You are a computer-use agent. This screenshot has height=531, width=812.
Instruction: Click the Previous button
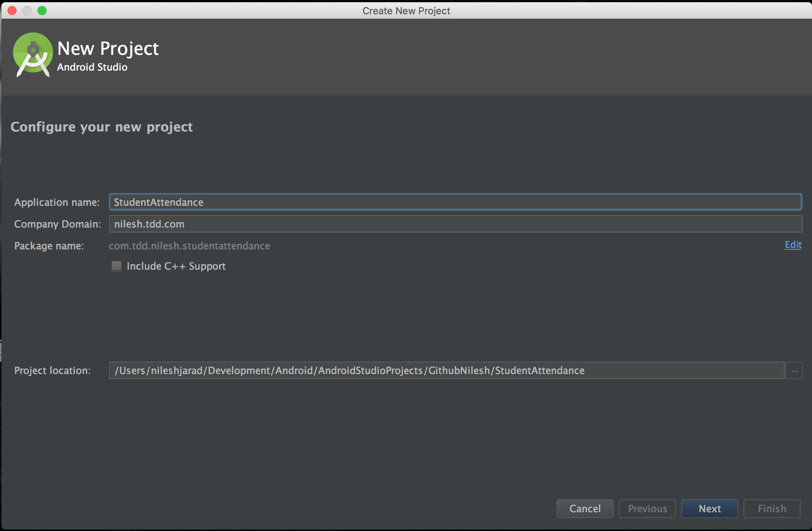coord(647,508)
